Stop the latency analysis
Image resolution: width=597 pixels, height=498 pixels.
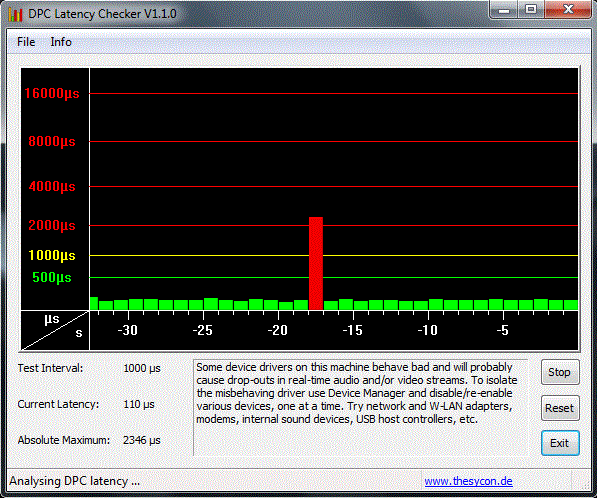tap(560, 372)
